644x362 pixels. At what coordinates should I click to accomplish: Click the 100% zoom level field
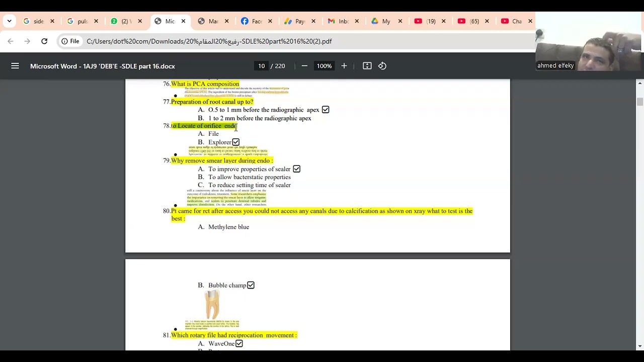[x=324, y=66]
